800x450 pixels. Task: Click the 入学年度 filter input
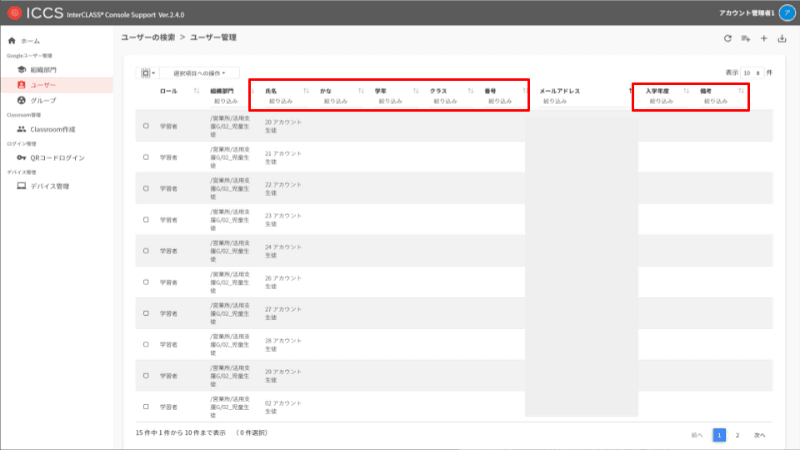(x=666, y=102)
